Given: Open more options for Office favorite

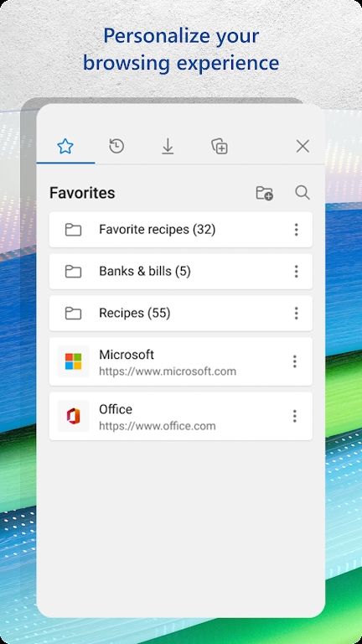Looking at the screenshot, I should pyautogui.click(x=295, y=416).
